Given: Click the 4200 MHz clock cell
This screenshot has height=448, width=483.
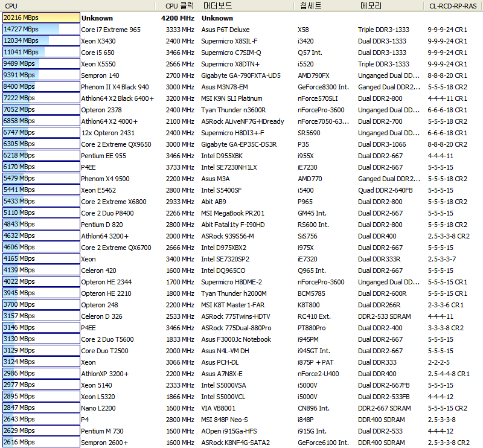Looking at the screenshot, I should [178, 18].
